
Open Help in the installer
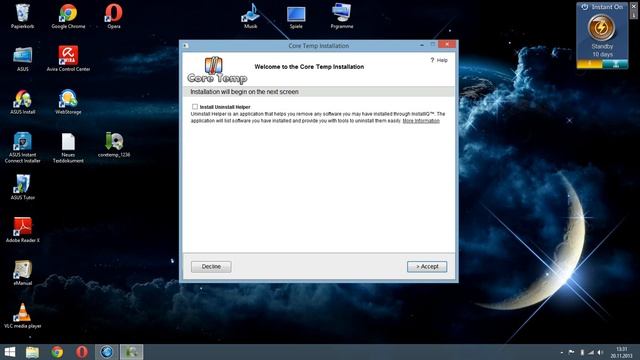coord(439,60)
